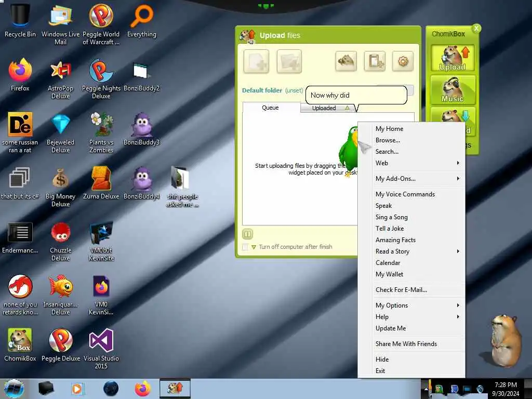The image size is (532, 399).
Task: Select Search... in the context menu
Action: click(411, 152)
